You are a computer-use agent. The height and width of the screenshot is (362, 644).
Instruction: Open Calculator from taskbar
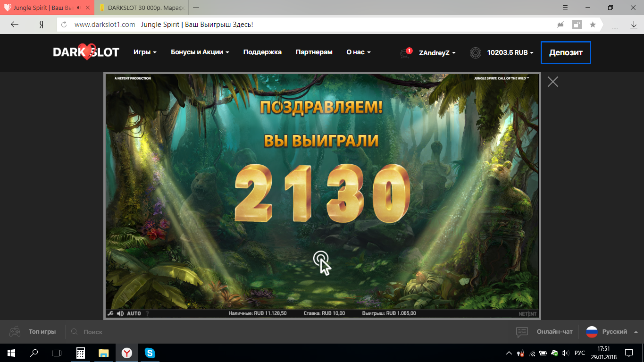(x=81, y=353)
